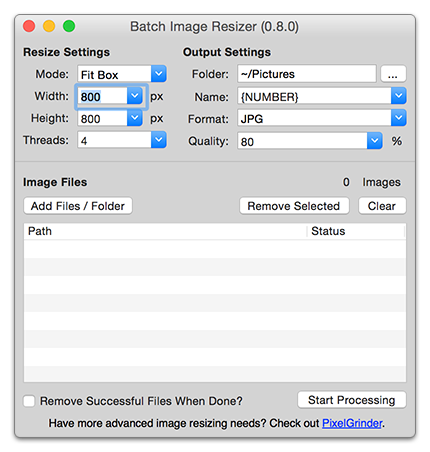This screenshot has width=430, height=452.
Task: Click Add Files / Folder button
Action: (78, 206)
